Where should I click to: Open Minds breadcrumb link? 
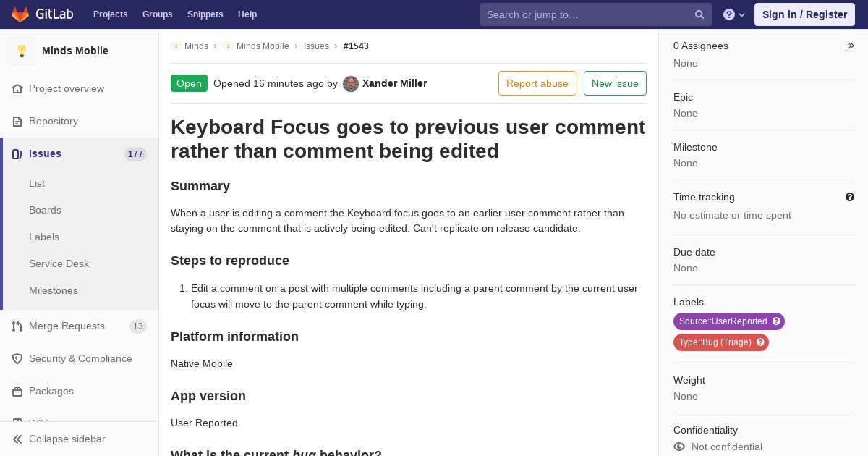click(196, 46)
